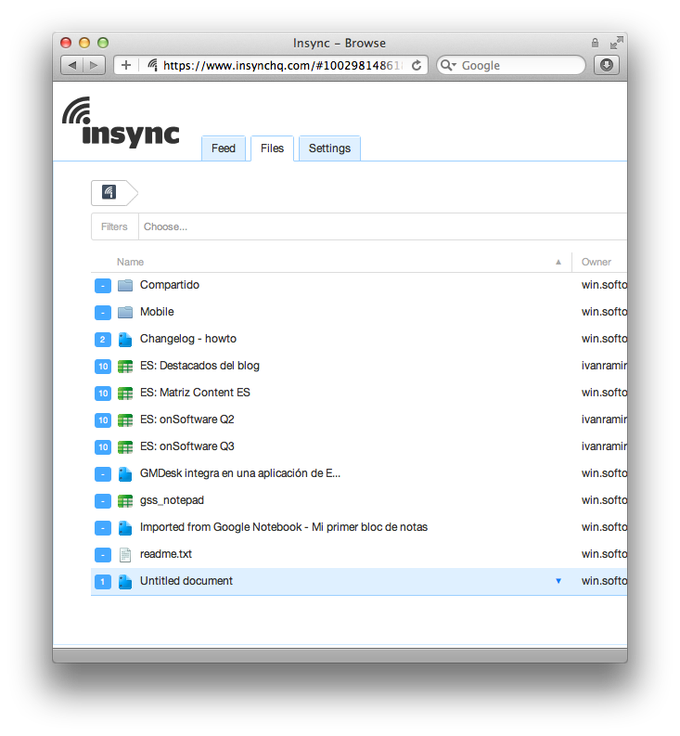Click the 10 badge beside ES: Matriz Content ES
This screenshot has width=680, height=736.
tap(103, 393)
